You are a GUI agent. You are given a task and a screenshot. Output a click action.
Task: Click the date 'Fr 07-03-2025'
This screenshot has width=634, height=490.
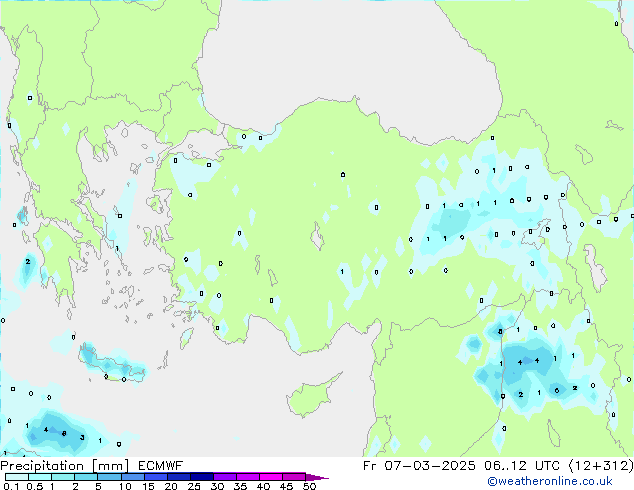click(419, 466)
